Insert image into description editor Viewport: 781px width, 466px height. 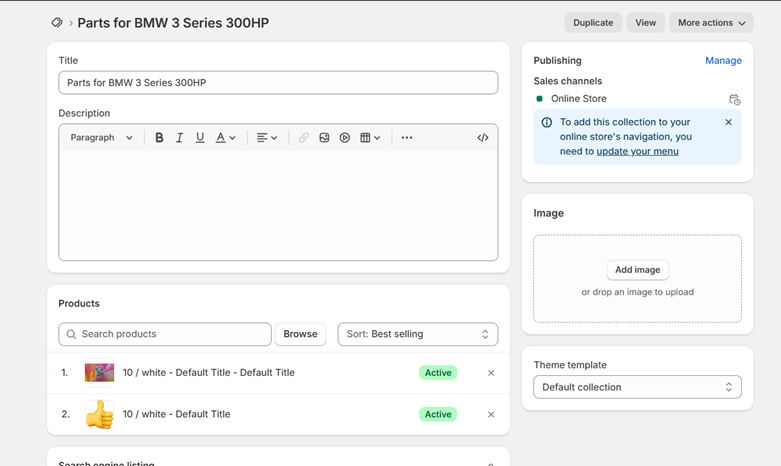click(324, 138)
